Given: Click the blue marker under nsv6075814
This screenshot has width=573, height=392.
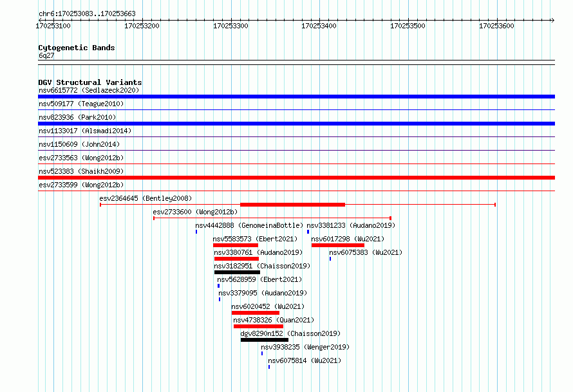Looking at the screenshot, I should click(269, 367).
